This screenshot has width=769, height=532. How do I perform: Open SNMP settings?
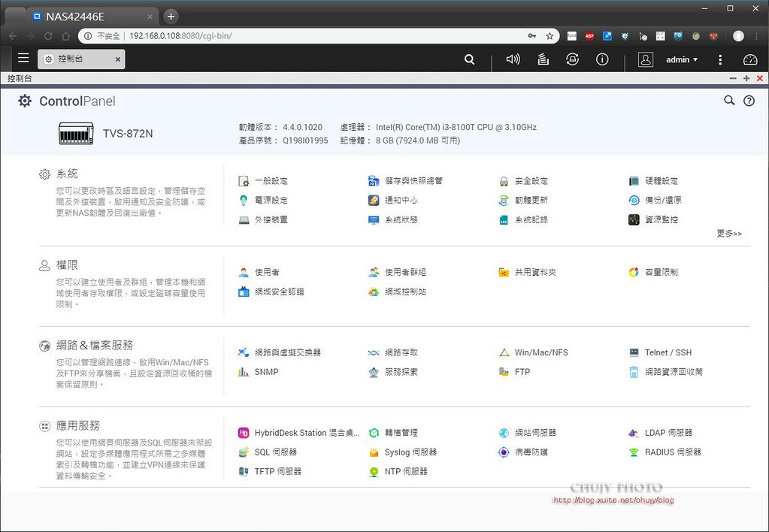click(x=259, y=372)
